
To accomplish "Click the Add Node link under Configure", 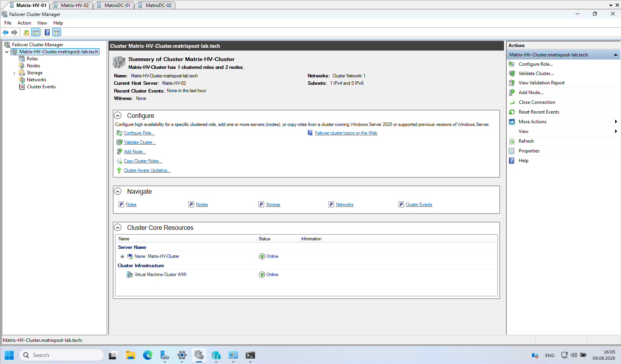I will point(135,152).
